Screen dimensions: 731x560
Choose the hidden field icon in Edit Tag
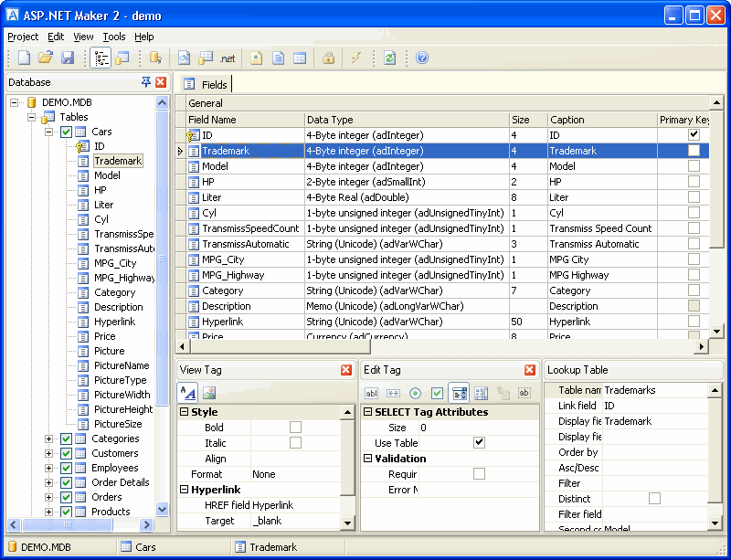point(524,393)
